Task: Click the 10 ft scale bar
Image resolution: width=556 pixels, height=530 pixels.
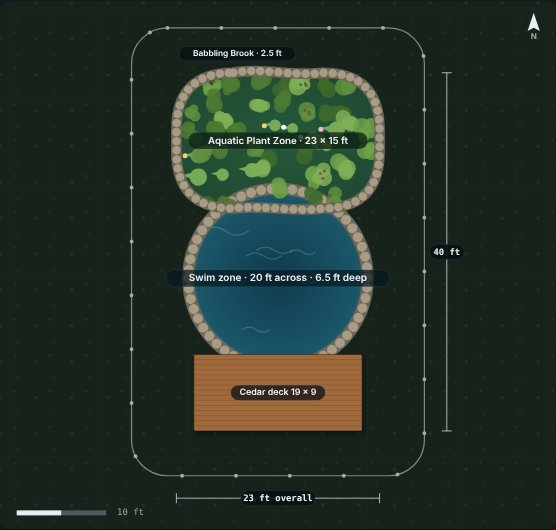Action: (61, 513)
